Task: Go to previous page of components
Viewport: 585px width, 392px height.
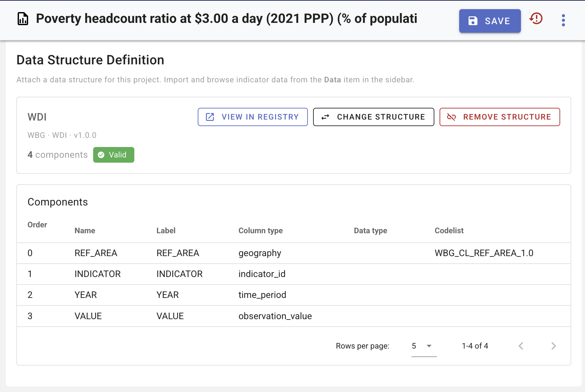Action: 521,346
